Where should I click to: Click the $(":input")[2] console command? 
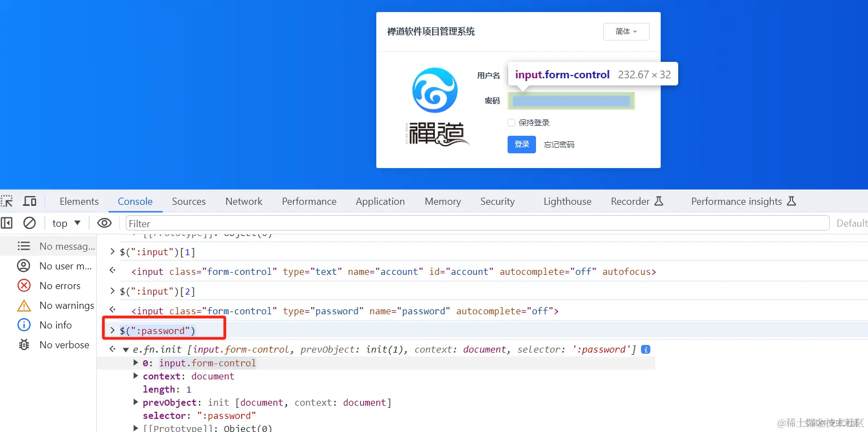[x=158, y=291]
